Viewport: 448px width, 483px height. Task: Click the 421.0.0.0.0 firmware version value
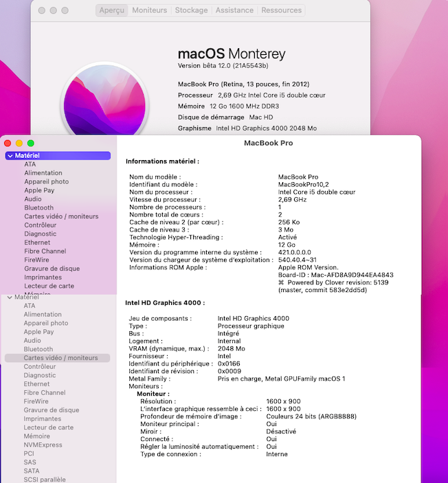[x=294, y=252]
